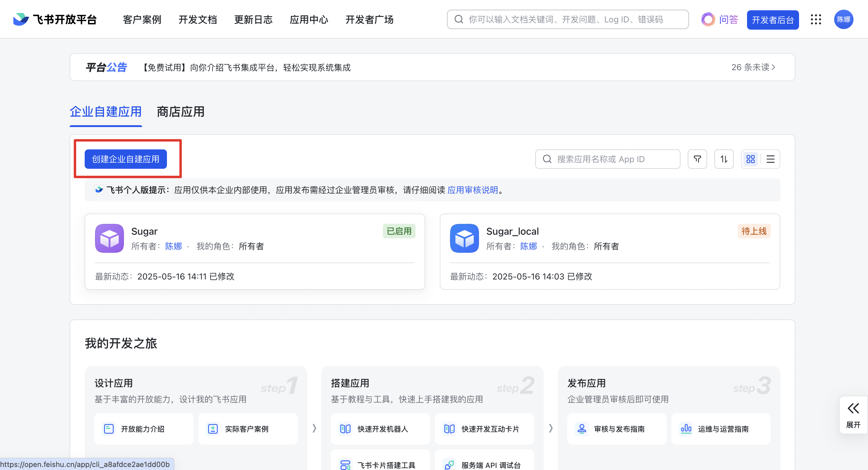Image resolution: width=868 pixels, height=470 pixels.
Task: Select the 企业自建应用 tab
Action: coord(106,112)
